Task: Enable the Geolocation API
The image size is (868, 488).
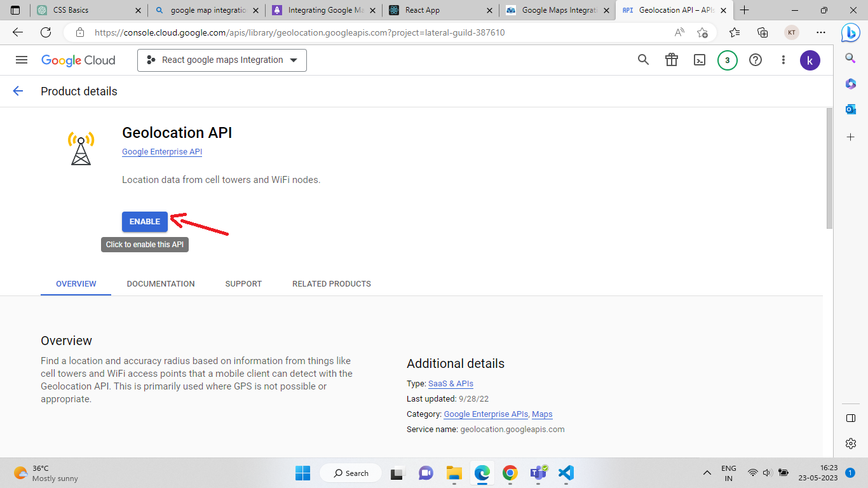Action: 145,222
